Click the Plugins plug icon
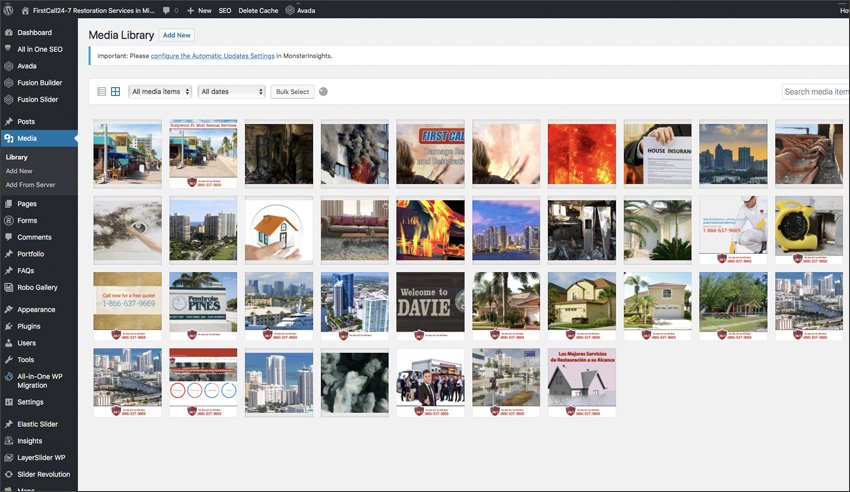 (9, 326)
